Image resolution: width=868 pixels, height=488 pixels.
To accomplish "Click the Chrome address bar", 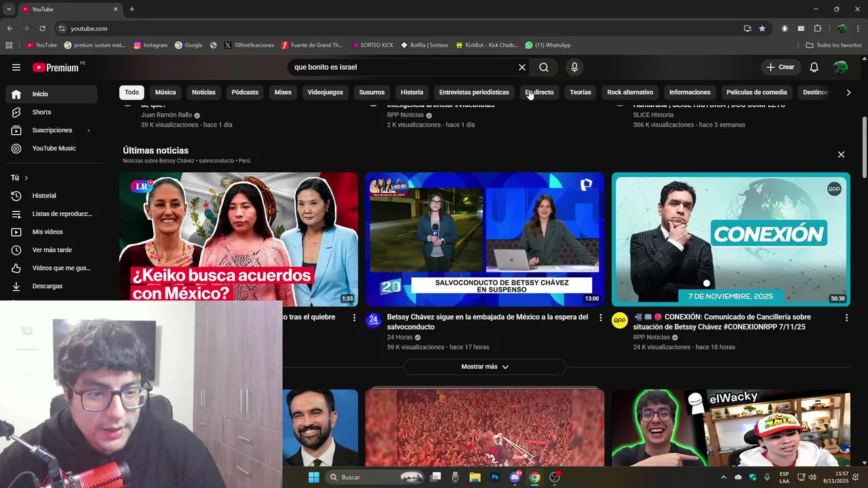I will click(400, 28).
